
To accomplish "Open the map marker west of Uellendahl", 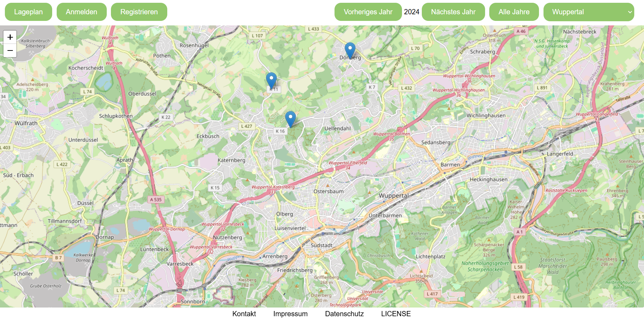I will (290, 119).
